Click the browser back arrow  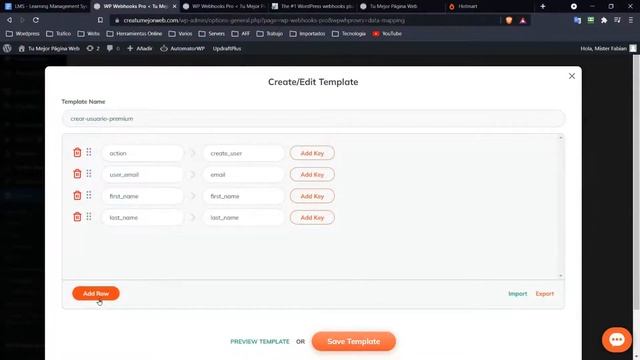9,20
